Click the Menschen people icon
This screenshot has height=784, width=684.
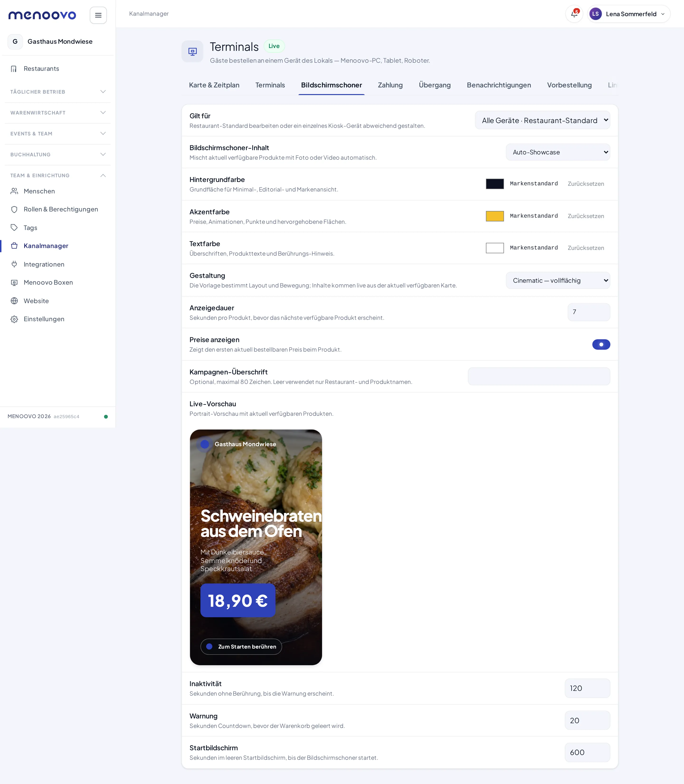[14, 191]
